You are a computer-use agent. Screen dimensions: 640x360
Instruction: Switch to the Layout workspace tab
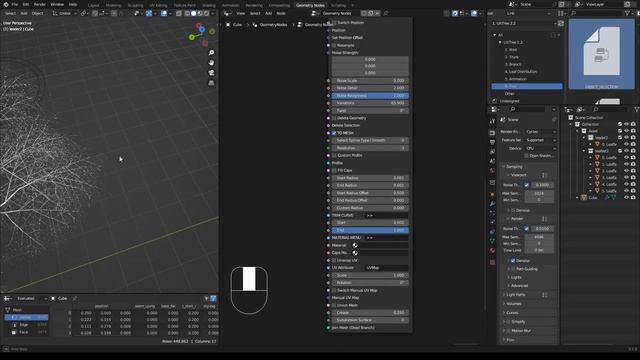93,5
